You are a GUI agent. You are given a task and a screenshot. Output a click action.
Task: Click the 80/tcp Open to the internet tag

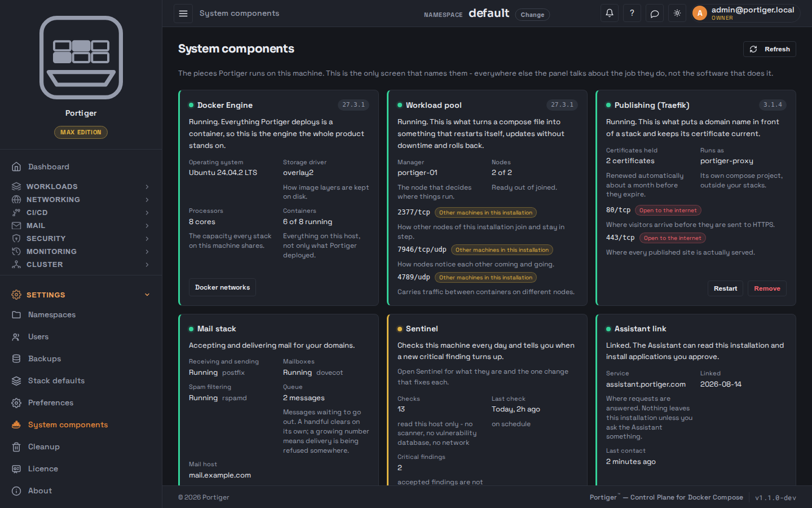pos(668,211)
